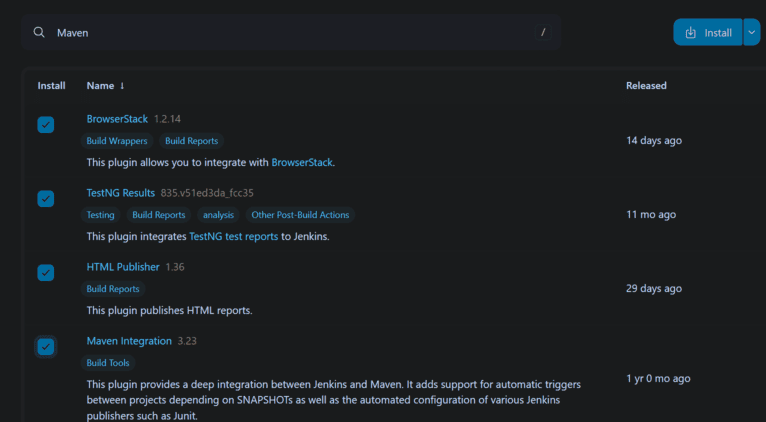Uncheck the TestNG Results plugin checkbox
This screenshot has width=766, height=422.
tap(46, 199)
